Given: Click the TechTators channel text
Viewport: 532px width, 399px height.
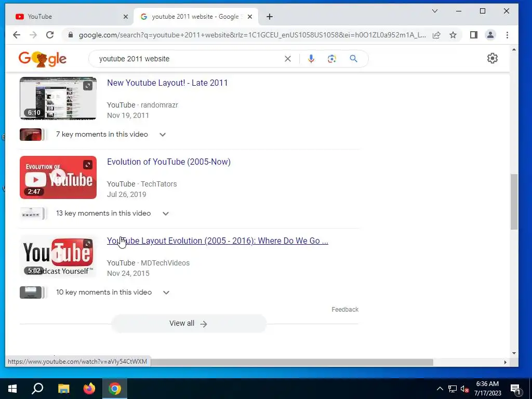Looking at the screenshot, I should tap(159, 184).
